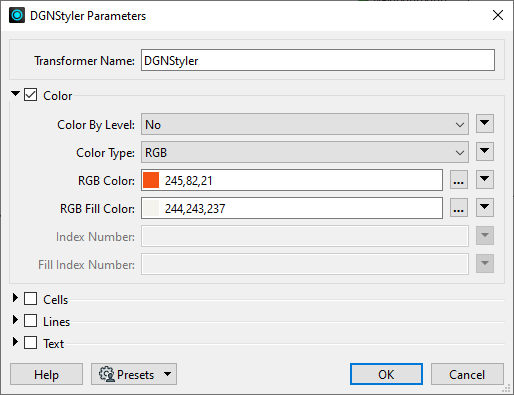The height and width of the screenshot is (395, 514).
Task: Click the Help button
Action: [46, 374]
